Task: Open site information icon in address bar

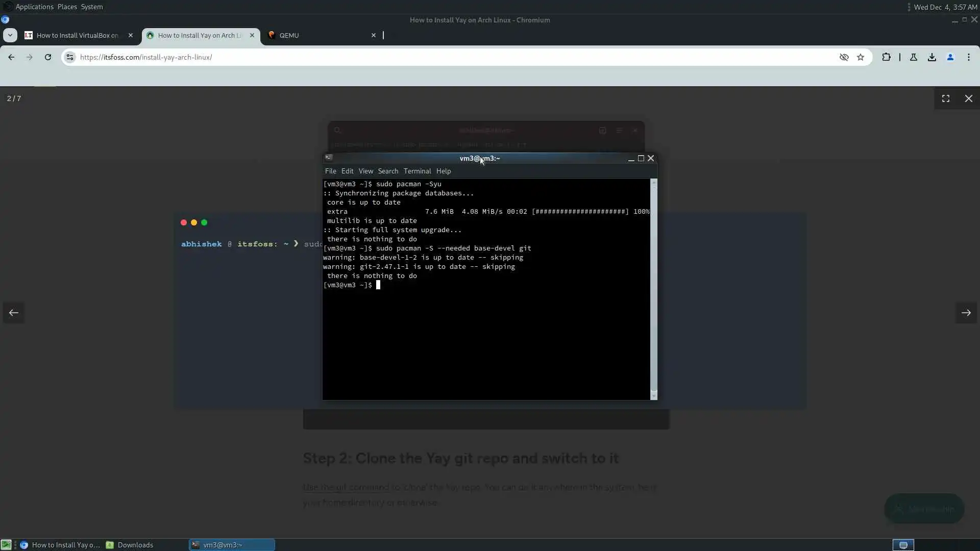Action: click(70, 57)
